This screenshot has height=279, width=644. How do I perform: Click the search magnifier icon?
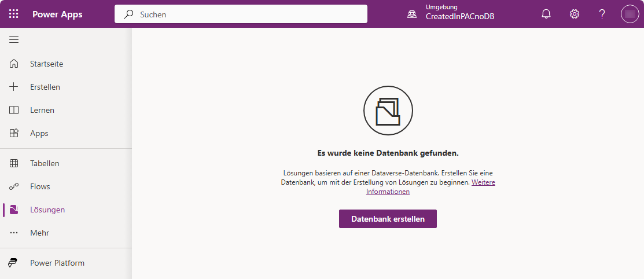pyautogui.click(x=128, y=14)
